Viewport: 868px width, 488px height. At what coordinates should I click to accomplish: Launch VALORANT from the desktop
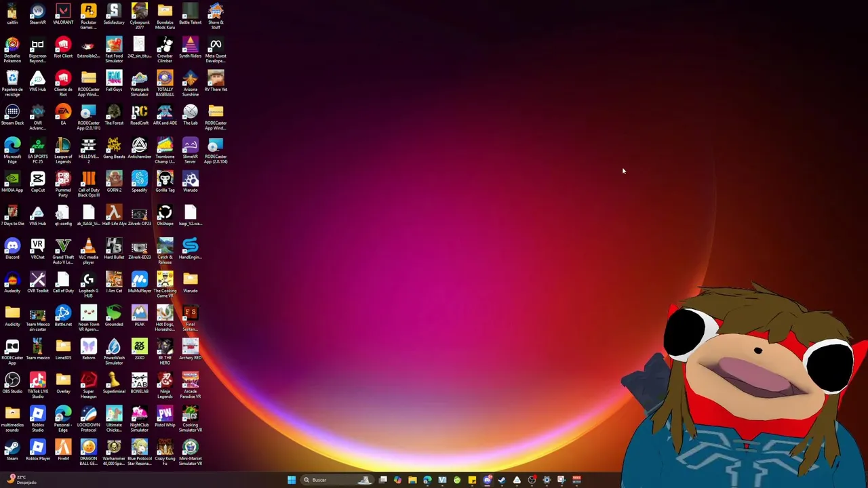(63, 15)
